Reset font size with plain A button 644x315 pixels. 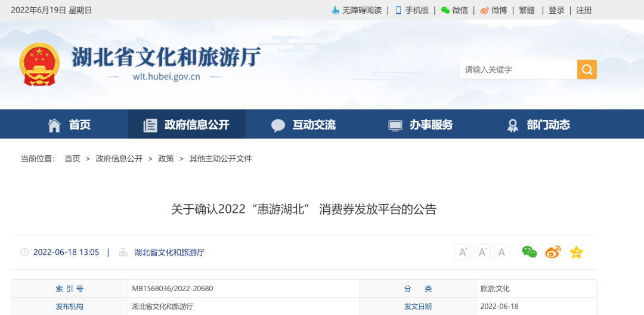[x=502, y=252]
